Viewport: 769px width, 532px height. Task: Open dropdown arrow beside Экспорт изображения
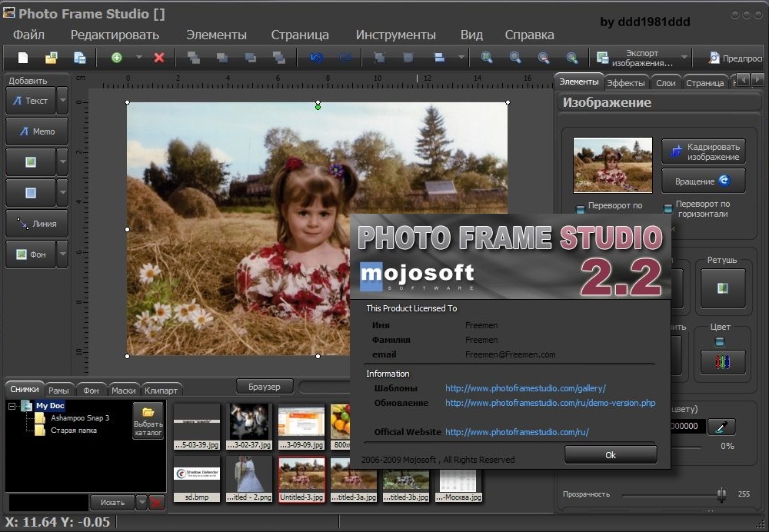point(684,58)
